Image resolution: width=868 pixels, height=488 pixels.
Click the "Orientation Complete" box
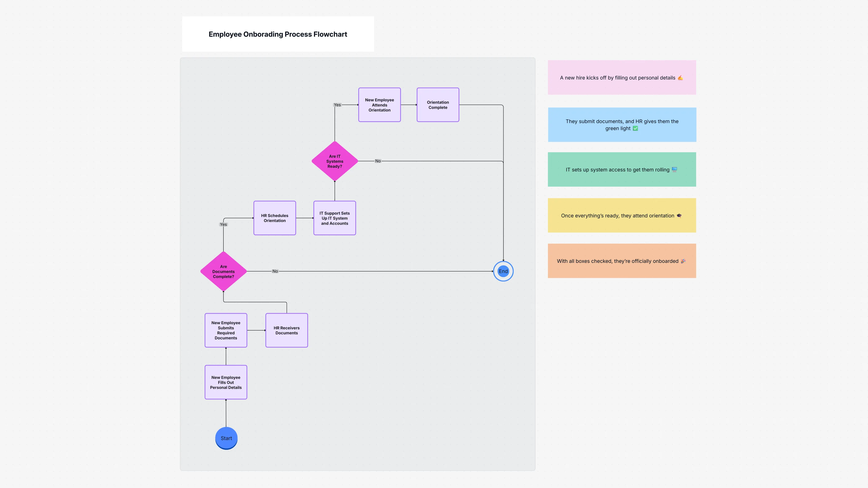pos(438,105)
